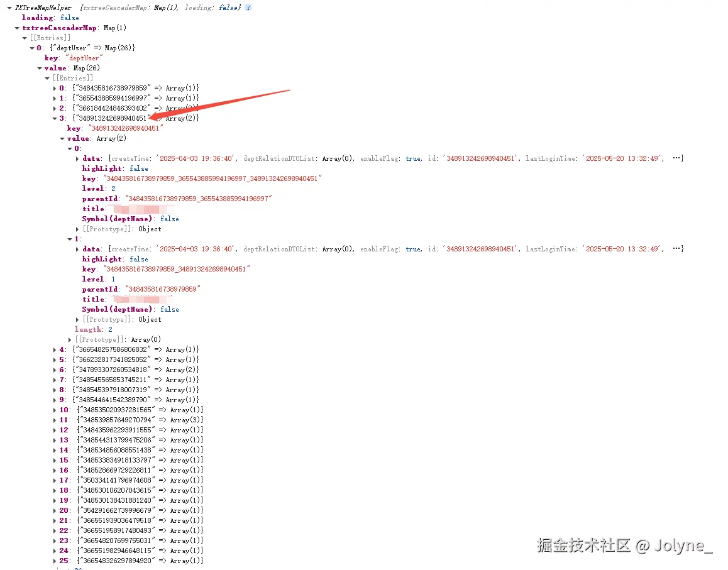
Task: Collapse the value: Map(26) node
Action: [x=40, y=68]
